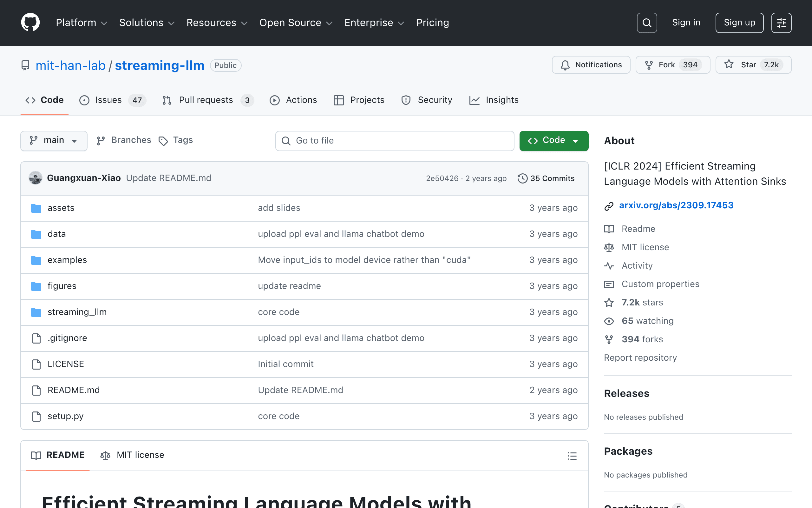The image size is (812, 508).
Task: Expand the Open Source menu
Action: [x=296, y=23]
